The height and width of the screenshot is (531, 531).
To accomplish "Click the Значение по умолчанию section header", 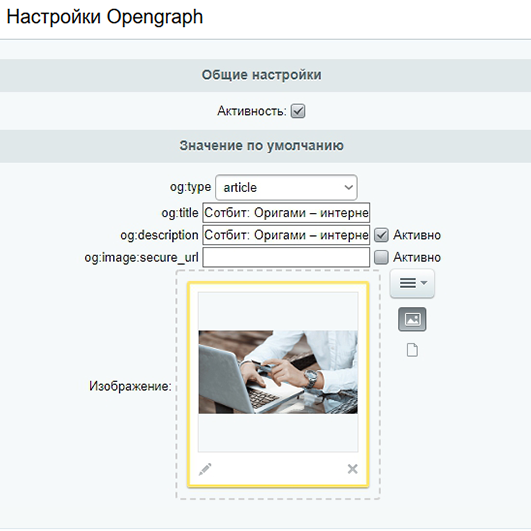I will [261, 146].
